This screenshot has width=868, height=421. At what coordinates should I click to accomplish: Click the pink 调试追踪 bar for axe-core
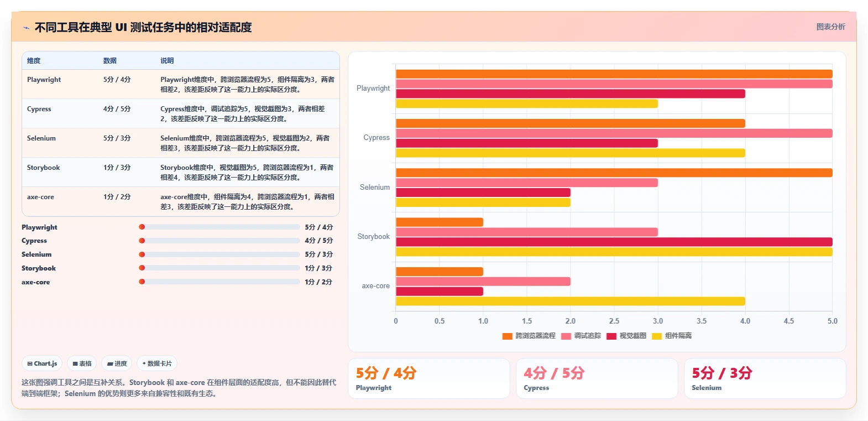[483, 282]
